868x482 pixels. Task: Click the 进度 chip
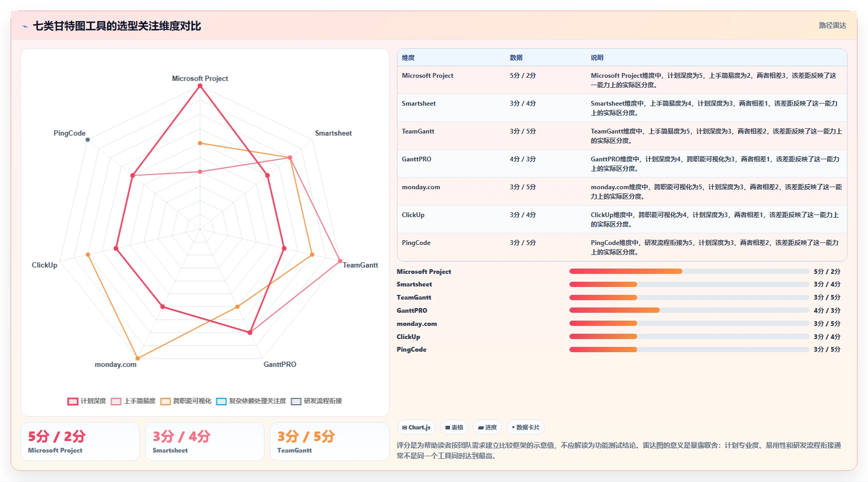tap(487, 427)
